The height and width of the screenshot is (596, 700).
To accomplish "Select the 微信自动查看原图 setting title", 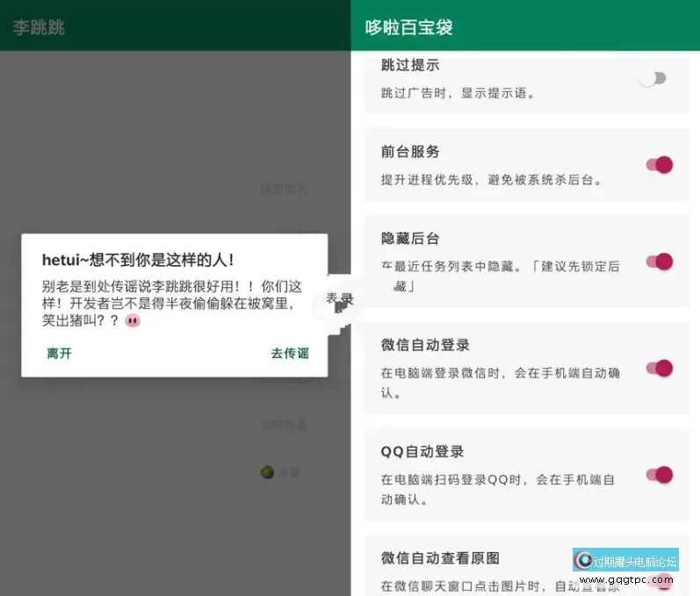I will point(440,558).
